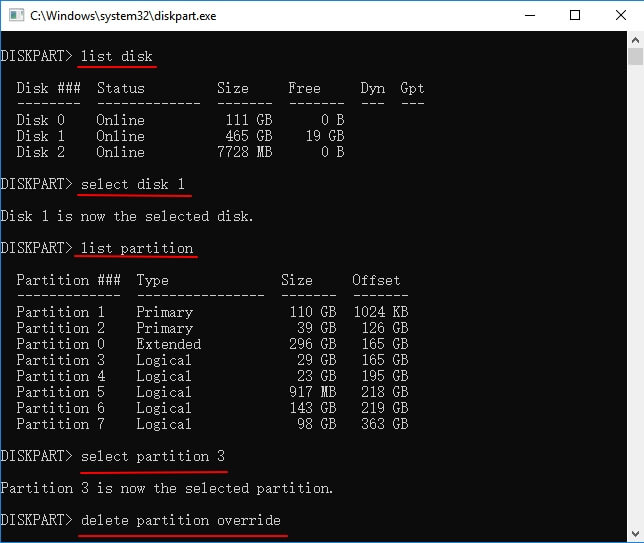Click the scrollbar down arrow
This screenshot has width=644, height=543.
[x=635, y=535]
